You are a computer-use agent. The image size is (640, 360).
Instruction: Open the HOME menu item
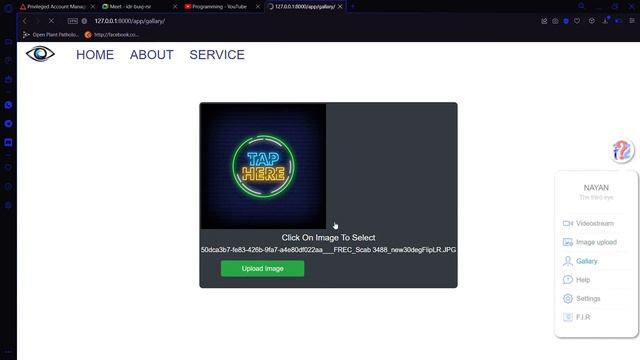pos(95,55)
